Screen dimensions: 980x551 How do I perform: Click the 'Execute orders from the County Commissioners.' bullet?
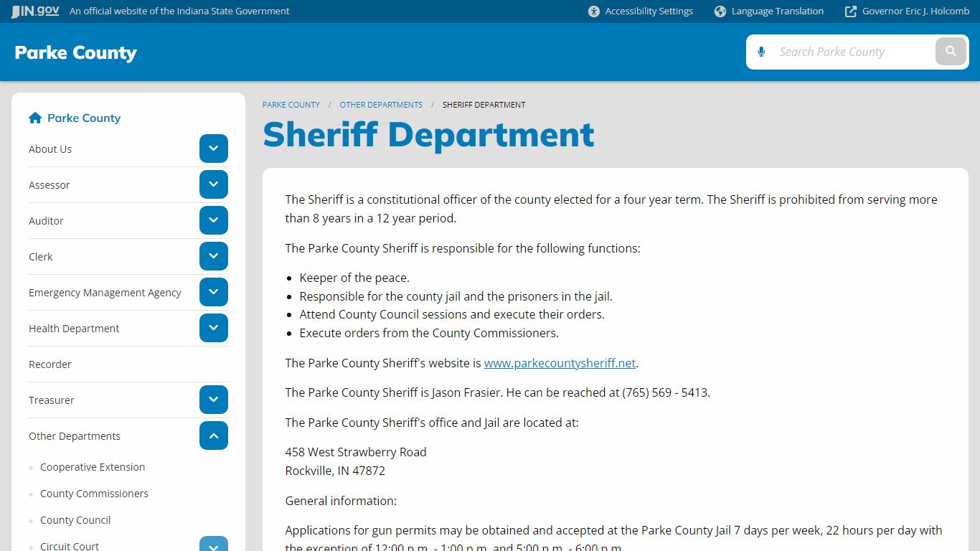pyautogui.click(x=429, y=333)
